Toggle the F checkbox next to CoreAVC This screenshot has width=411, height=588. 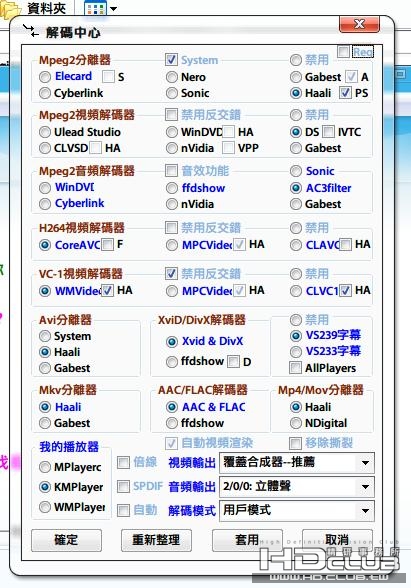[108, 244]
